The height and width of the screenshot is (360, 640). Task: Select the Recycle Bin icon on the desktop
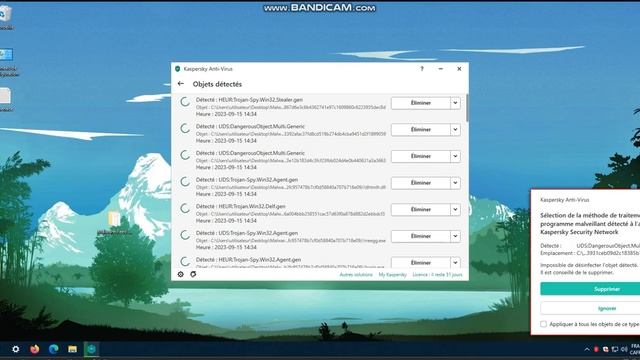tap(5, 14)
